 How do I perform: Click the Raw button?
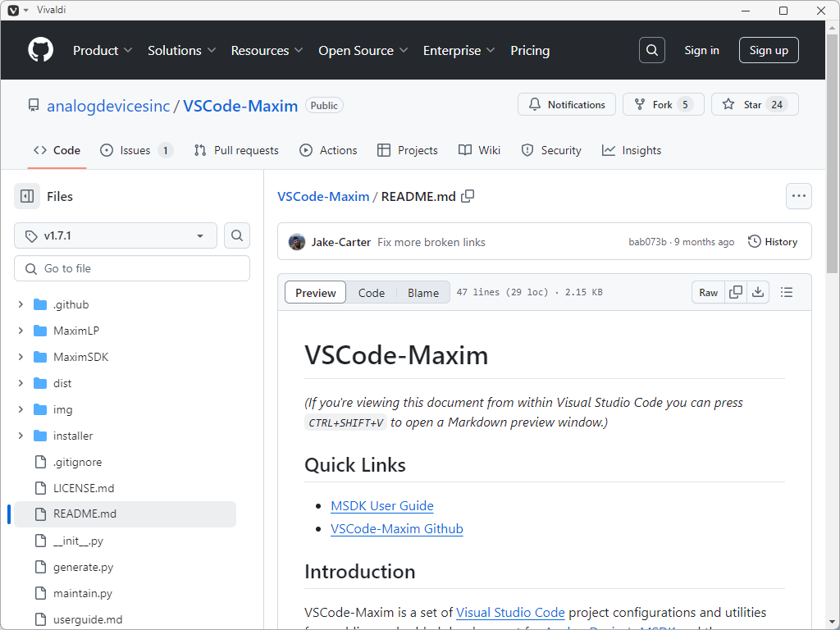coord(708,293)
